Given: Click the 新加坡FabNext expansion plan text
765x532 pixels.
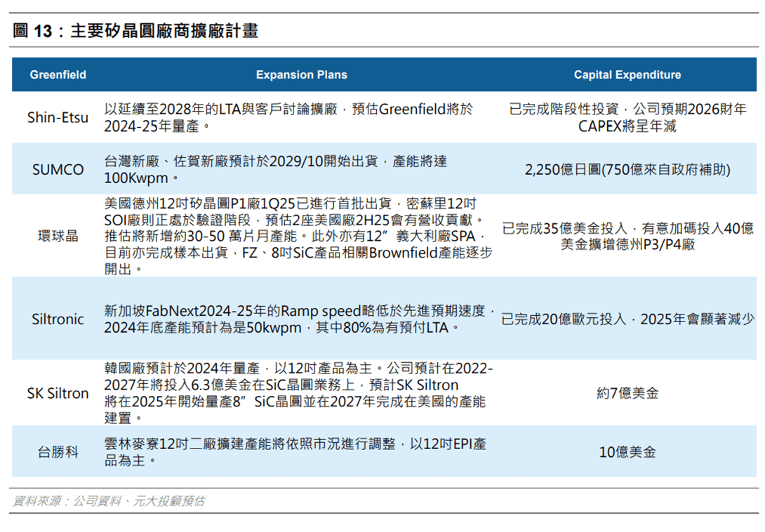Looking at the screenshot, I should (x=300, y=319).
